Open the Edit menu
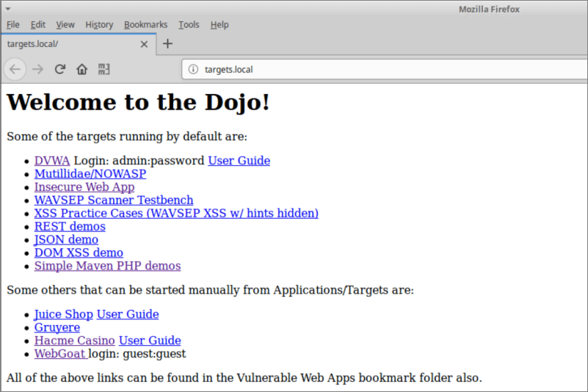This screenshot has height=392, width=588. pos(38,25)
